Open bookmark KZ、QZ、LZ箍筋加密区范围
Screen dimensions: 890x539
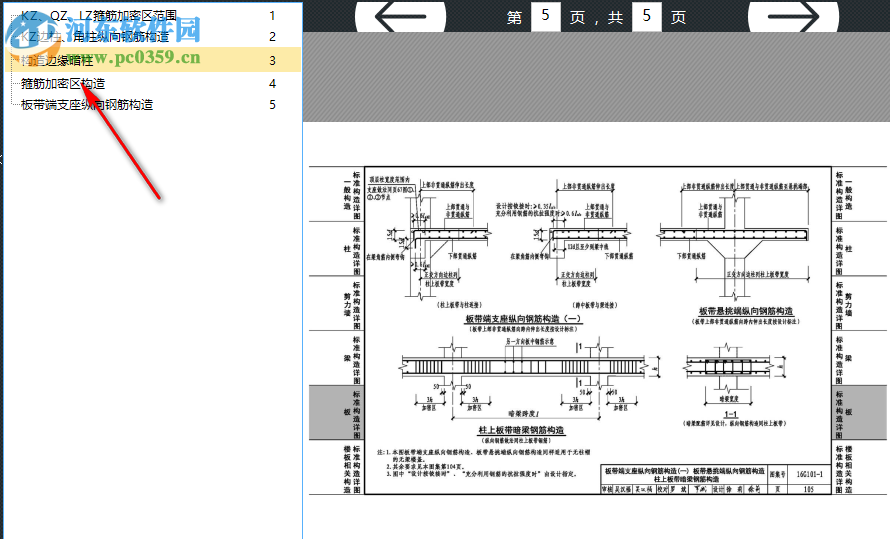coord(99,16)
